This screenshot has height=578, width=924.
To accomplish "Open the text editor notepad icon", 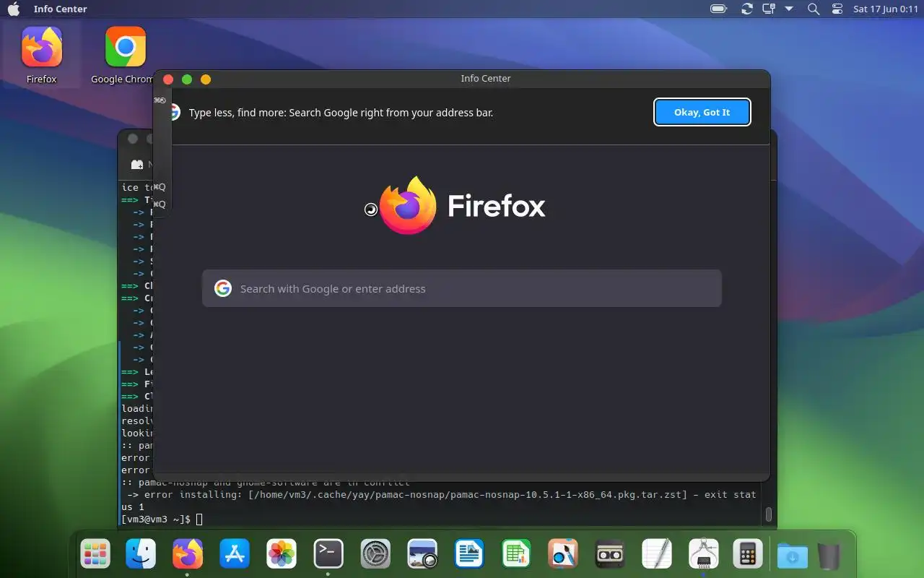I will click(x=657, y=554).
